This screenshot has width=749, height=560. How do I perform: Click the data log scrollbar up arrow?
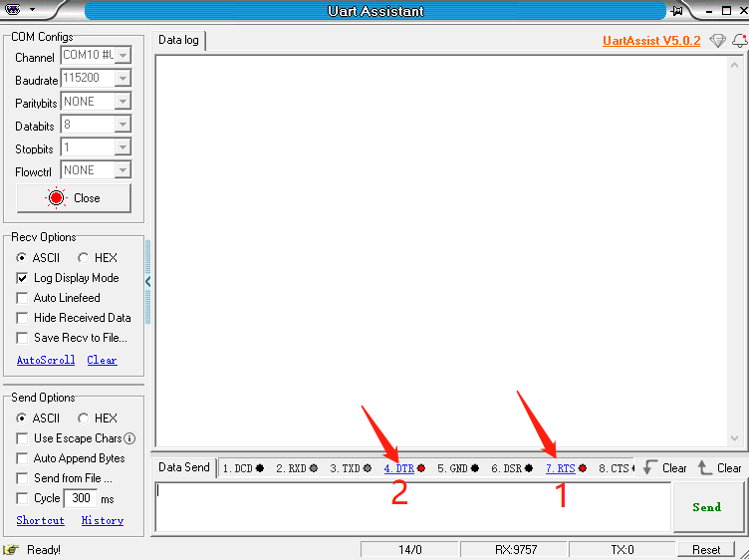point(734,65)
